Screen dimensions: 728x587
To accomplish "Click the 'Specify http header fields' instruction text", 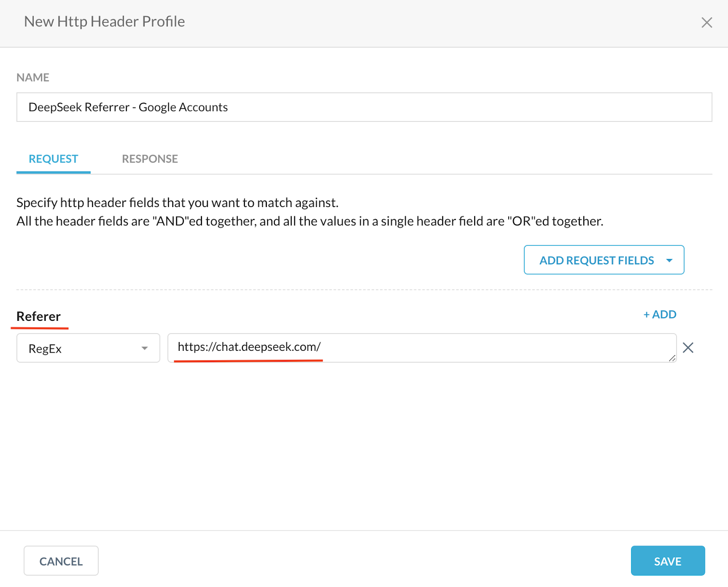I will click(177, 202).
